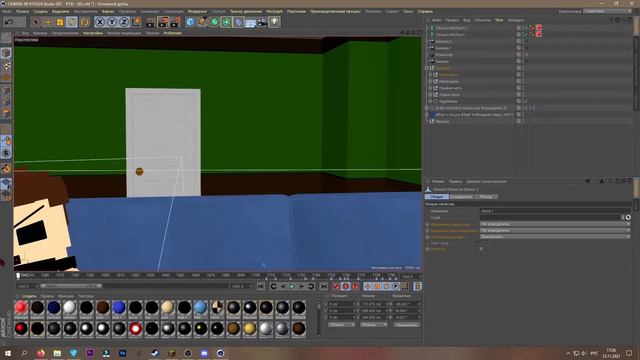
Task: Add a Camera object
Action: pos(262,22)
